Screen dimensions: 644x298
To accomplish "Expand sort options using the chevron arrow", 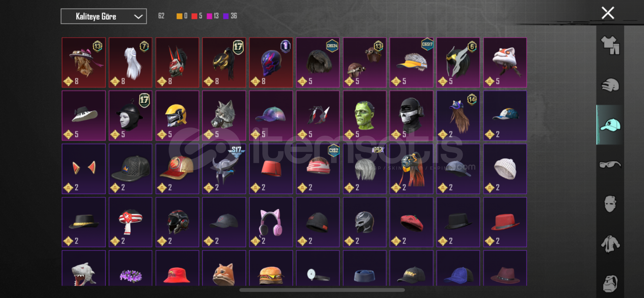I will [x=138, y=17].
